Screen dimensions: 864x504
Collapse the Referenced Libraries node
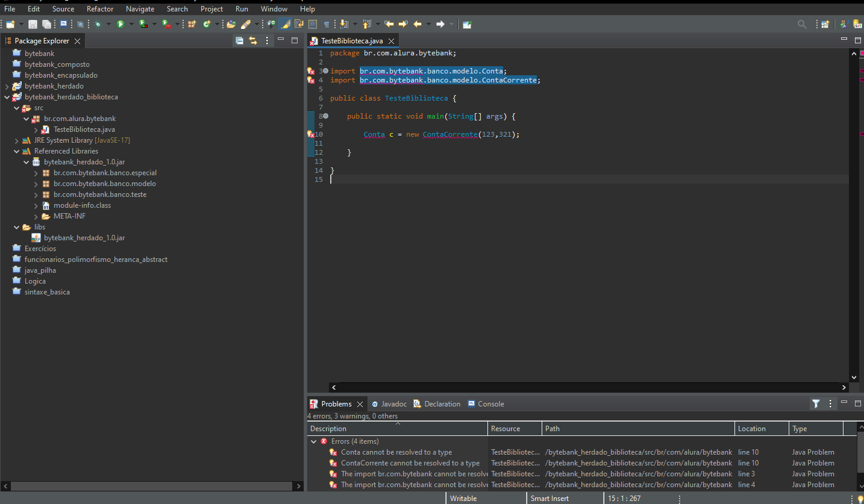coord(17,151)
